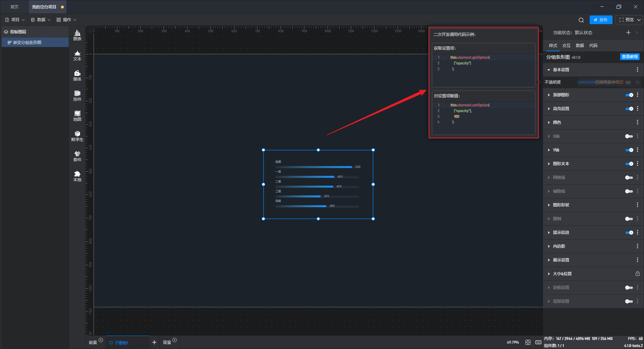Toggle the 提示信息 switch
This screenshot has width=644, height=349.
tap(629, 233)
